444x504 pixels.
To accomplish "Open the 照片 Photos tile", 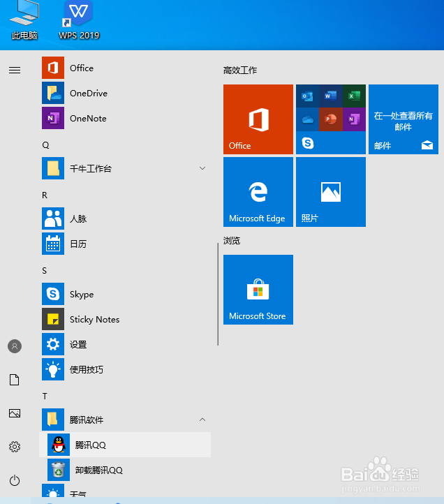I will (331, 192).
